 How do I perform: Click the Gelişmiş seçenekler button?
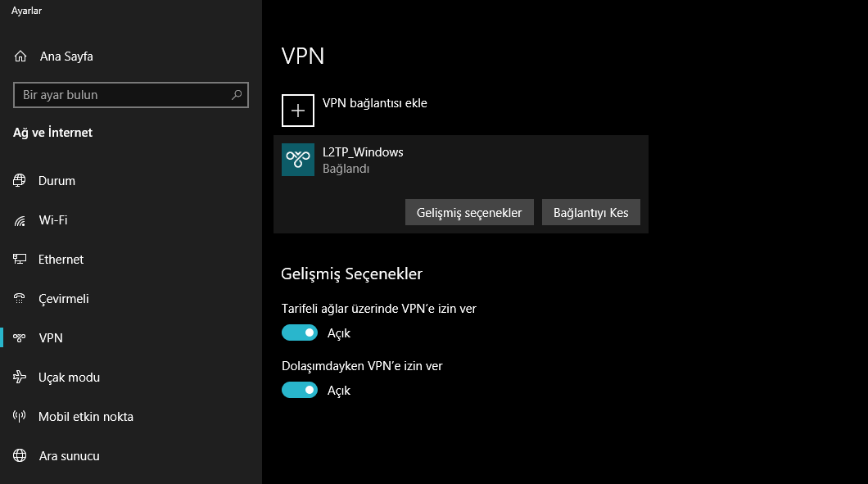pyautogui.click(x=469, y=213)
